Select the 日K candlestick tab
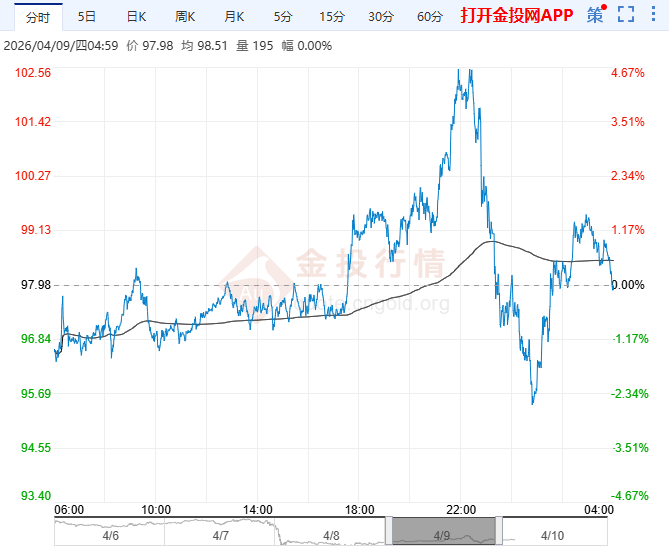Viewport: 670px width, 546px height. click(x=136, y=17)
